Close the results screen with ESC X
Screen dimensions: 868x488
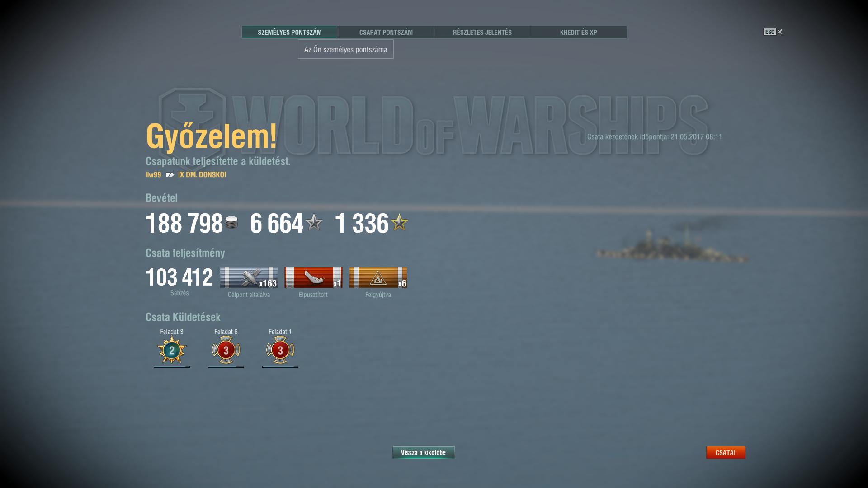pyautogui.click(x=773, y=32)
